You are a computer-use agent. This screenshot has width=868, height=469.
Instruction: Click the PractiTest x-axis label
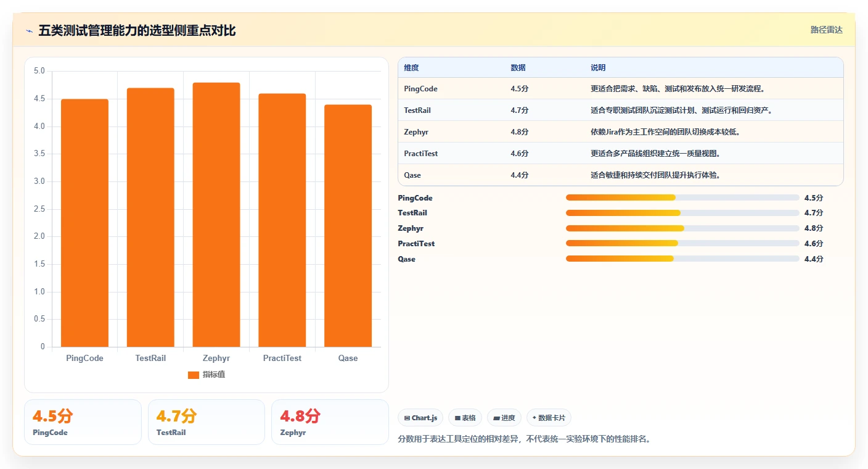(x=282, y=359)
